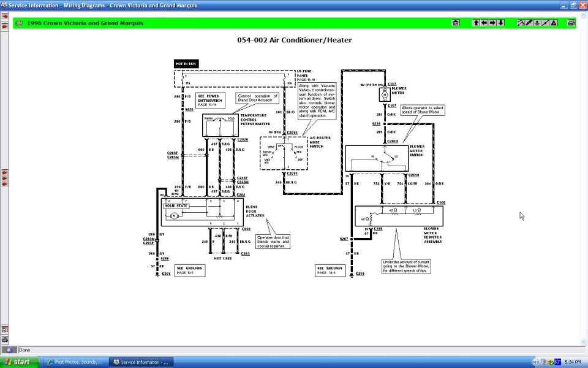Go to next page with right arrow
Screen dimensions: 588x368
(x=492, y=23)
